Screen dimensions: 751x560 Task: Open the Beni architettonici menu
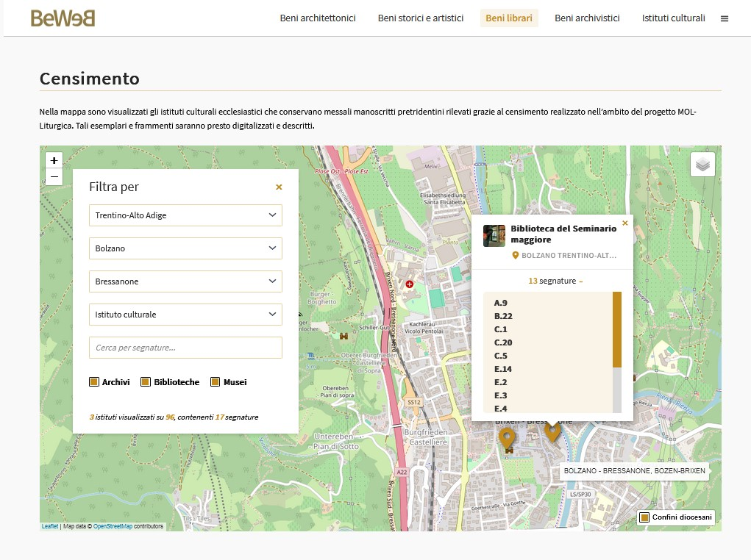click(x=318, y=18)
